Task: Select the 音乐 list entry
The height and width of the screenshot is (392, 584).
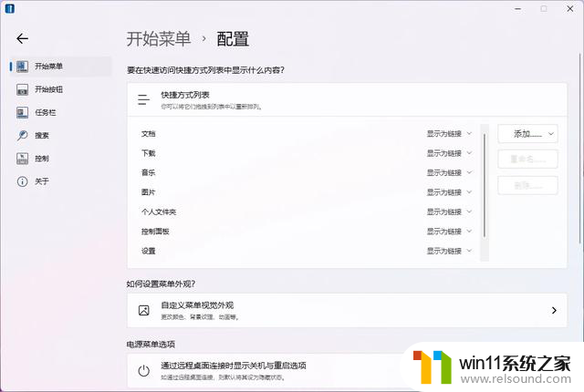Action: [x=148, y=172]
